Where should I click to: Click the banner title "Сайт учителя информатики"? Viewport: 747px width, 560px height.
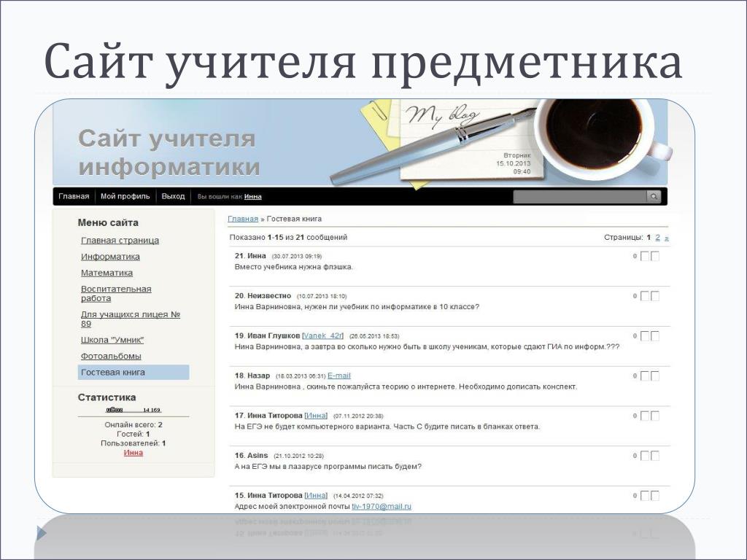click(x=169, y=153)
